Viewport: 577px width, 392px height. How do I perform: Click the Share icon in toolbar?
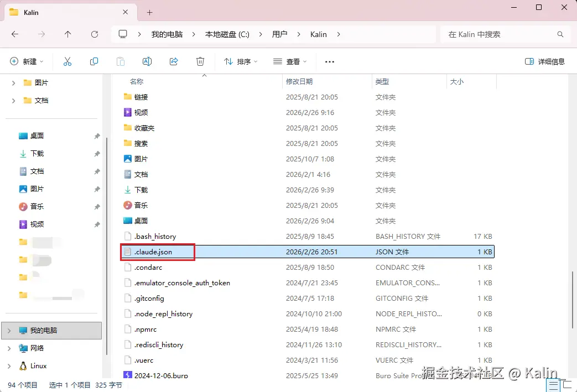[x=174, y=61]
